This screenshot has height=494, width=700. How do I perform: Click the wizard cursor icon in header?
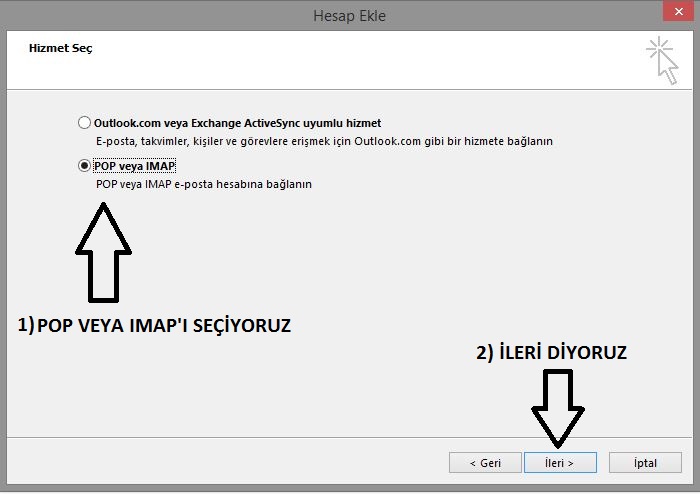click(x=662, y=60)
